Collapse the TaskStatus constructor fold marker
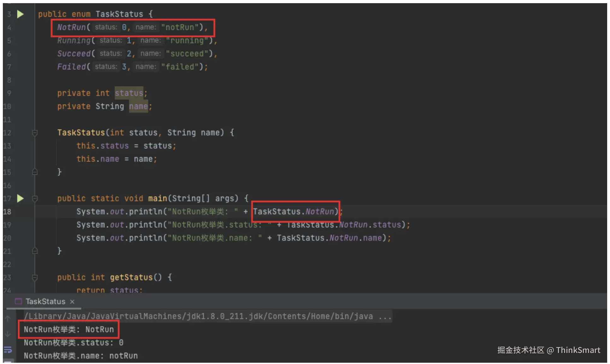Viewport: 610px width, 364px height. tap(35, 133)
